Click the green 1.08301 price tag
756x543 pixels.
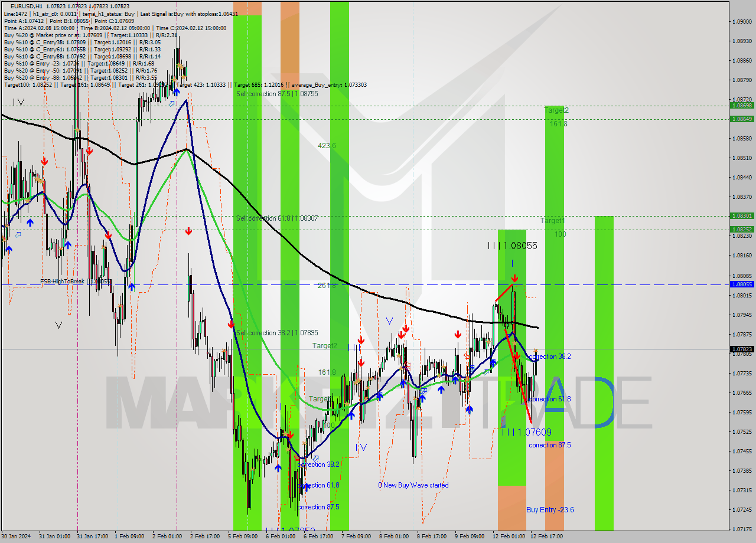click(742, 215)
